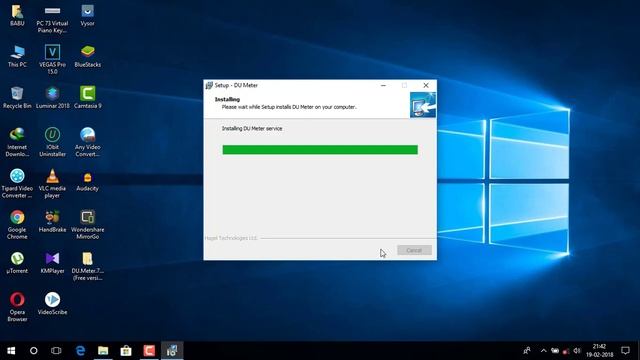Open PC 73 Virtual Piano Keyboard shortcut
Viewport: 640px width, 360px height.
[52, 19]
